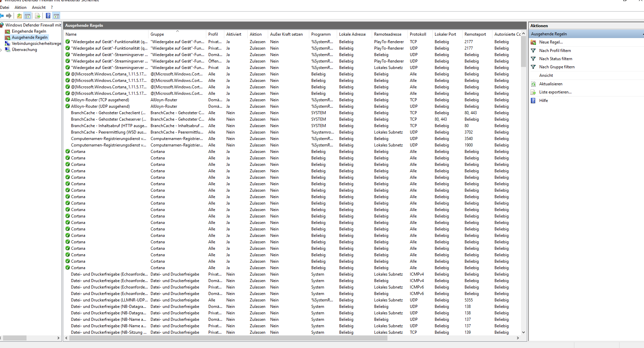Click the 3702 Remoteport cell
Image resolution: width=644 pixels, height=348 pixels.
(469, 132)
